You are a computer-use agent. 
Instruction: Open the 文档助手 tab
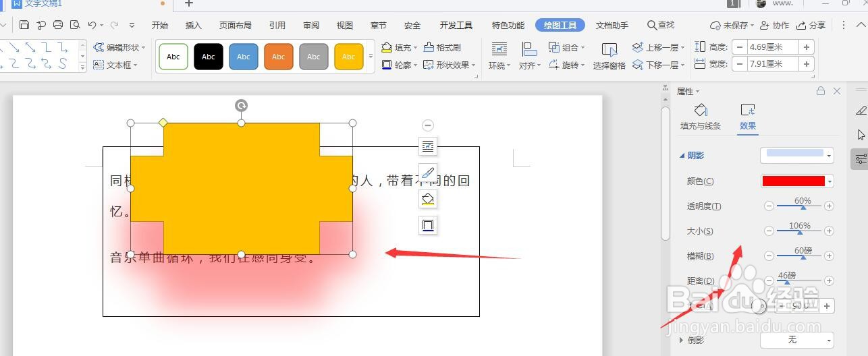pyautogui.click(x=612, y=26)
